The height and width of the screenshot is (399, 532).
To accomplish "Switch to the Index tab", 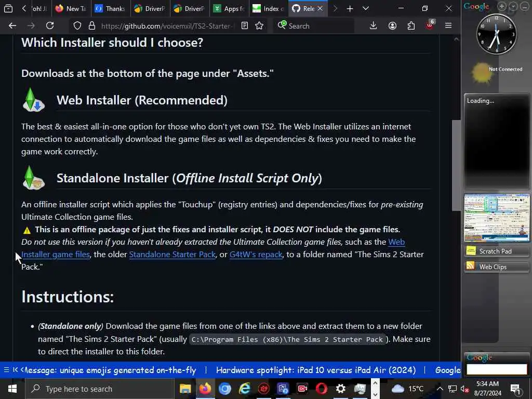I will pyautogui.click(x=268, y=8).
